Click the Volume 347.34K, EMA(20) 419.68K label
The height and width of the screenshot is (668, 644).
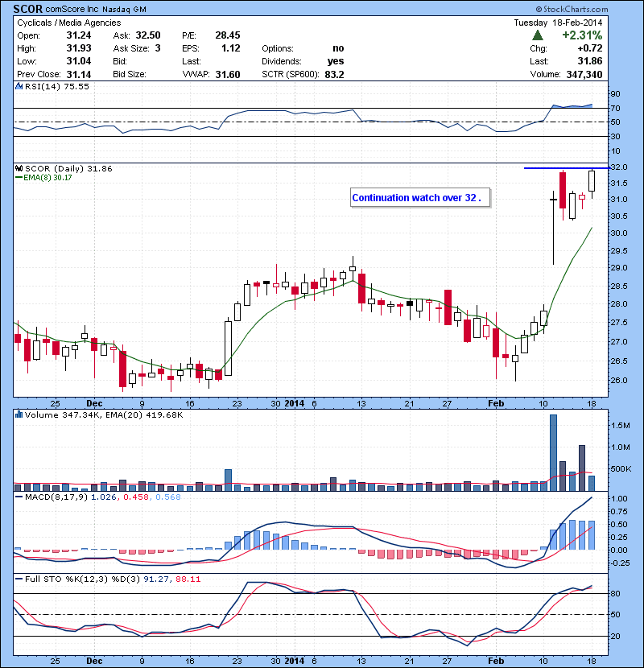pos(104,414)
